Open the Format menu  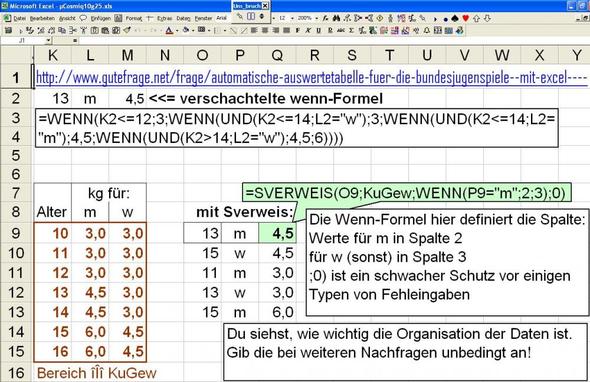pos(134,18)
